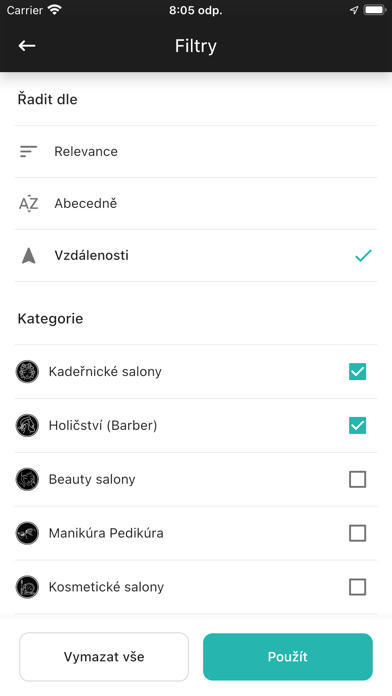Click the Holičství (Barber) category icon
This screenshot has width=392, height=696.
(27, 425)
